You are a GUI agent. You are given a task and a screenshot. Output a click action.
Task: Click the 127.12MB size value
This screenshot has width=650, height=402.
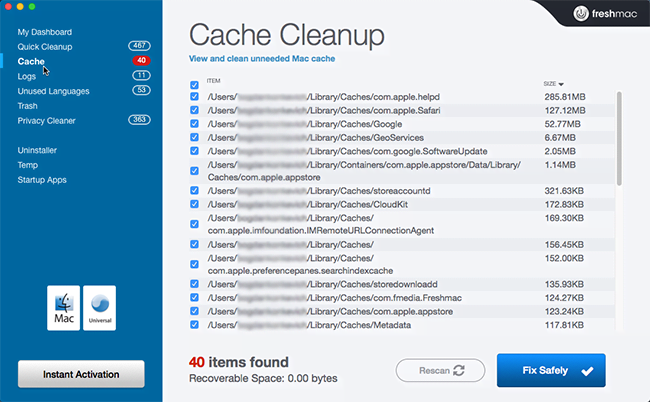click(x=565, y=111)
